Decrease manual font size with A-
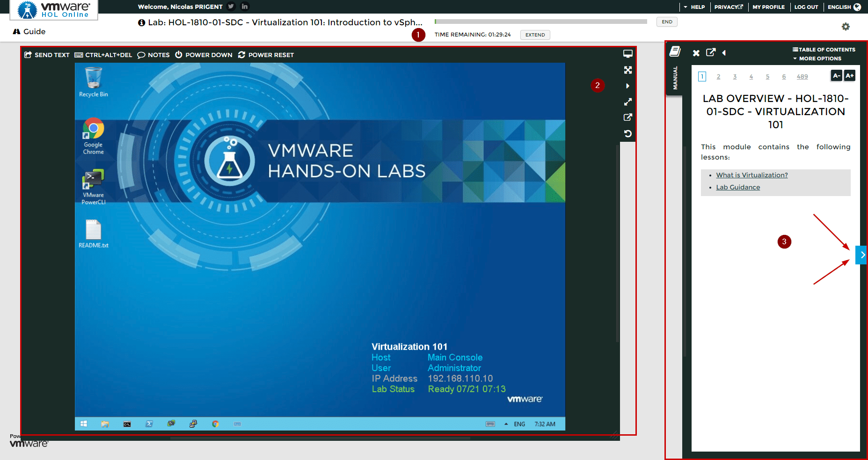The height and width of the screenshot is (460, 868). 837,75
